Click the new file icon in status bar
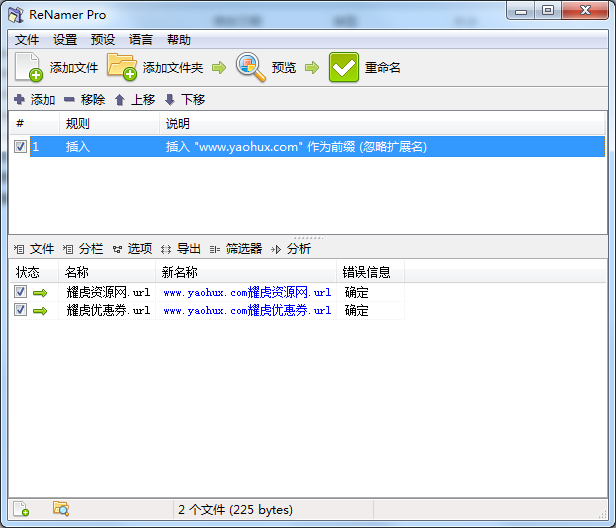This screenshot has width=616, height=528. [21, 509]
